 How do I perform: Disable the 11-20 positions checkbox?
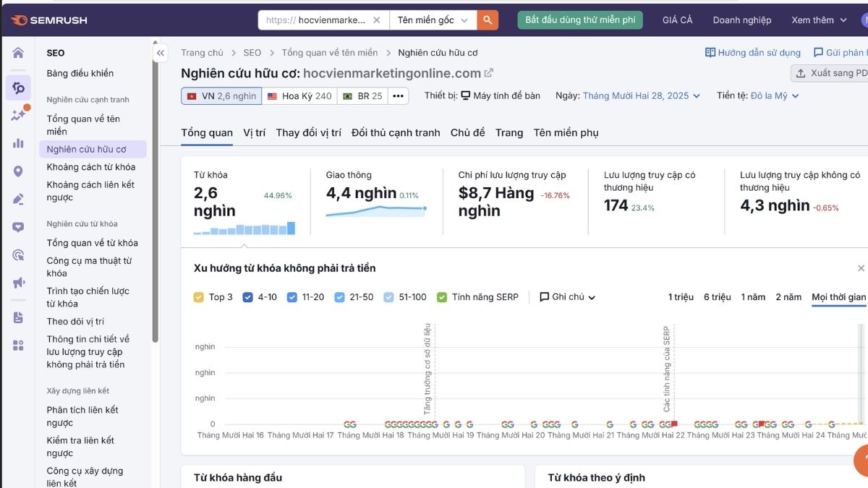pos(292,296)
